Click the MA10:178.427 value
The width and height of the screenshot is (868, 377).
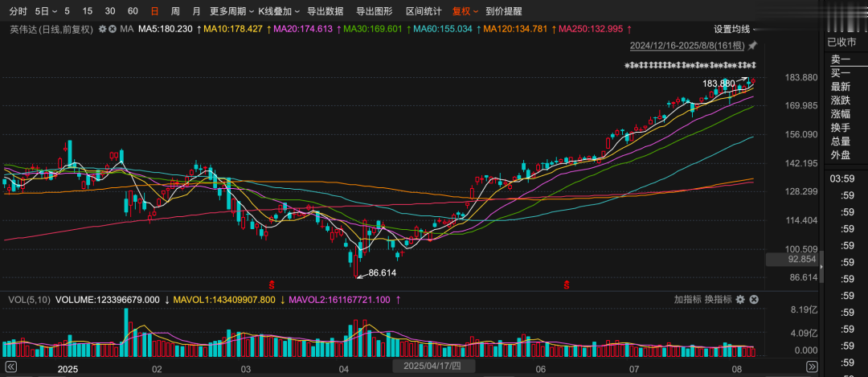click(x=233, y=29)
